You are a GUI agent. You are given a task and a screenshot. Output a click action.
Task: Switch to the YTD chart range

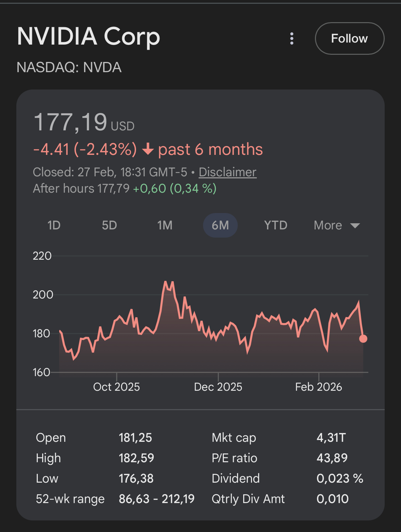pos(275,225)
